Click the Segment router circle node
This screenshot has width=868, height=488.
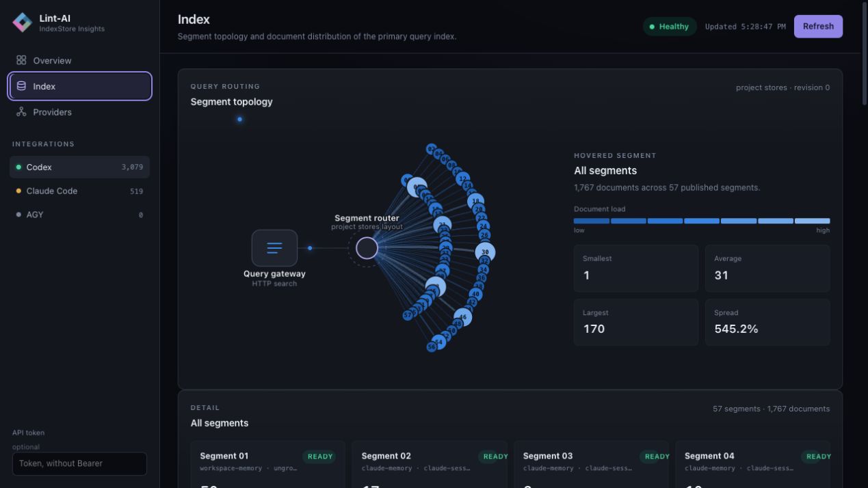coord(367,248)
